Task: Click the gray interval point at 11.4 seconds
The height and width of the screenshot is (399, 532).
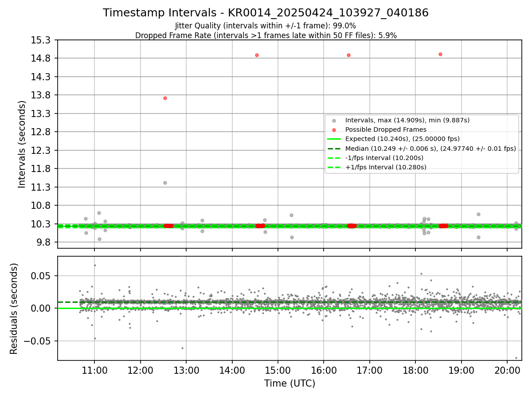Action: coord(165,183)
